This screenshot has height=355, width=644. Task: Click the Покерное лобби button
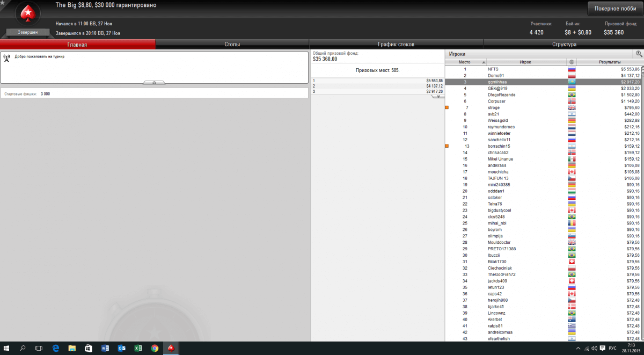[614, 9]
